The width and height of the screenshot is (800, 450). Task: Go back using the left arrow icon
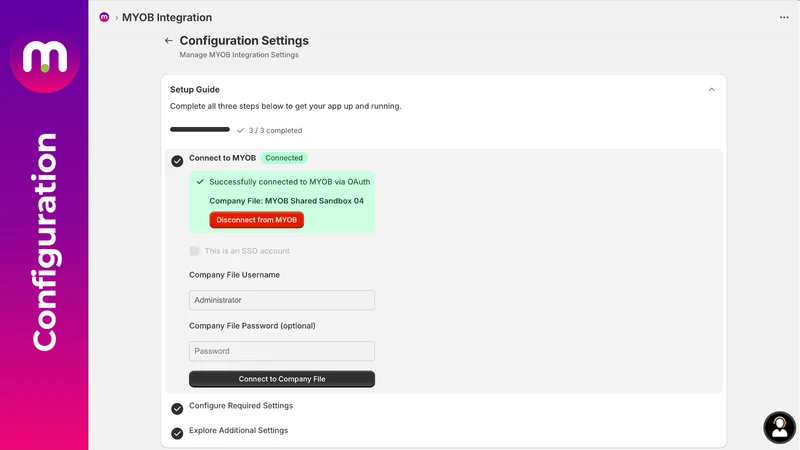(x=168, y=41)
